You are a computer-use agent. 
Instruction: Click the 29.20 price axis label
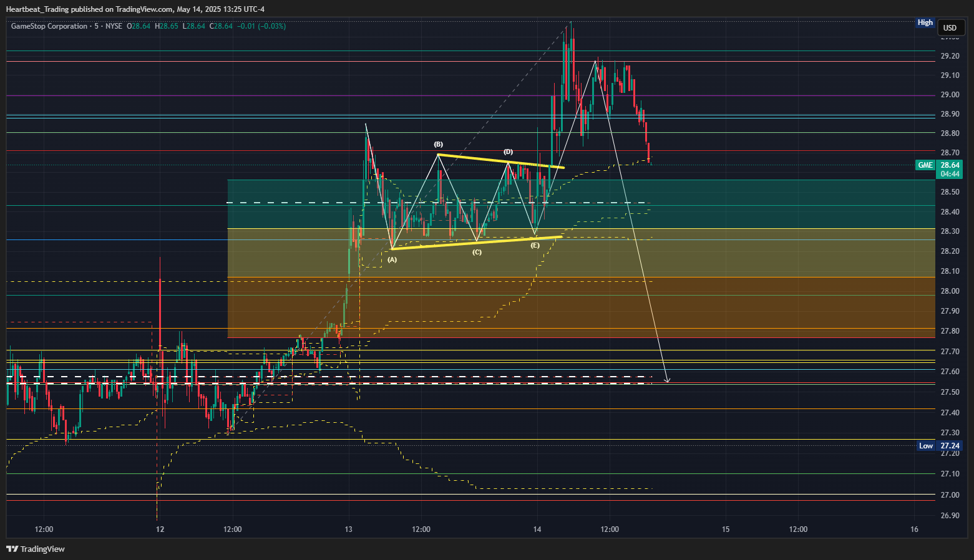coord(950,56)
